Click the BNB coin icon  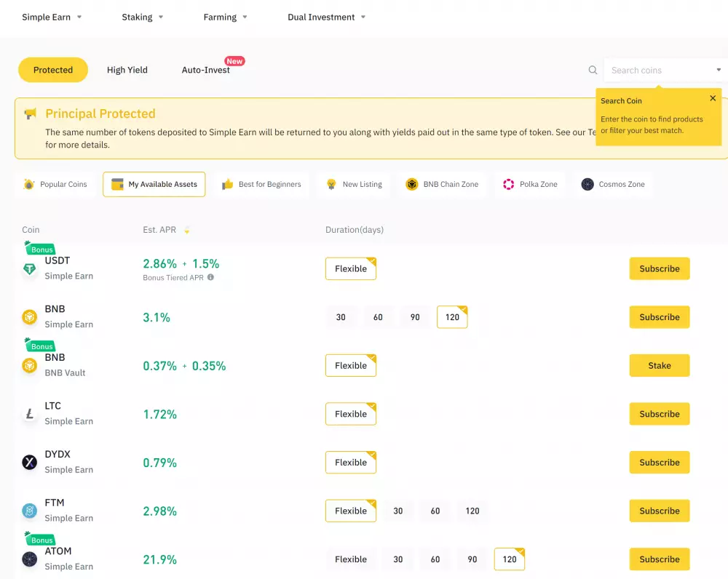click(x=29, y=317)
